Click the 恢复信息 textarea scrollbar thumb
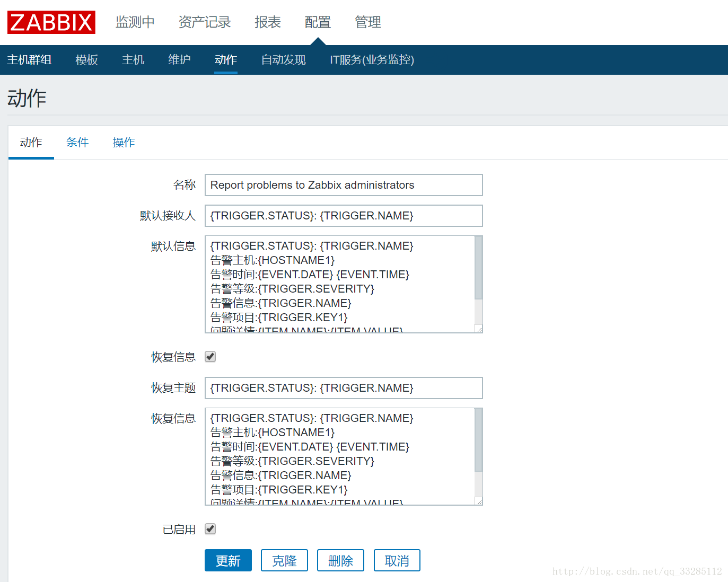 click(x=478, y=440)
